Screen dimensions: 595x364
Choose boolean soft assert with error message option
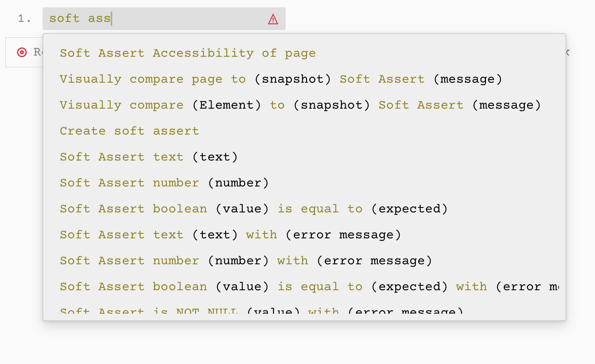pyautogui.click(x=284, y=287)
